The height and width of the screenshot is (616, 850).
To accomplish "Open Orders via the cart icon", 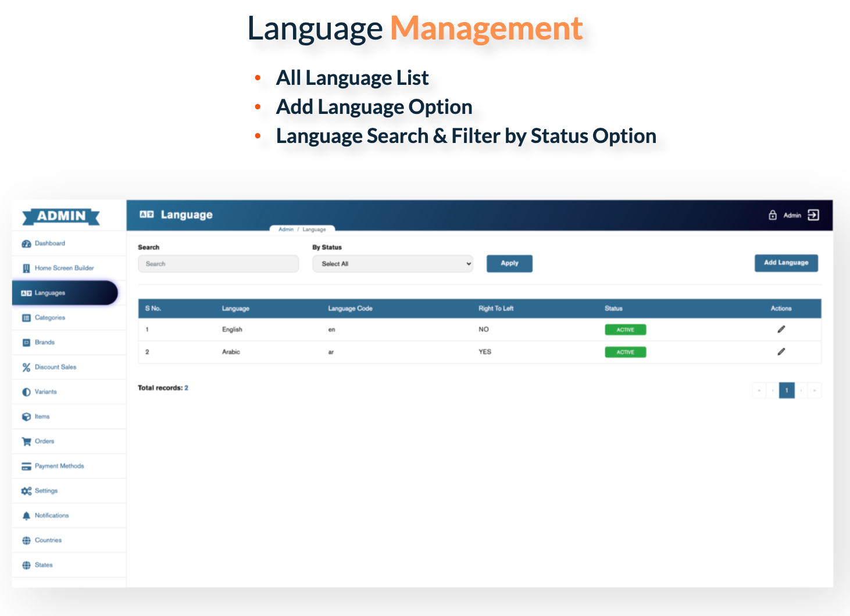I will pyautogui.click(x=26, y=442).
